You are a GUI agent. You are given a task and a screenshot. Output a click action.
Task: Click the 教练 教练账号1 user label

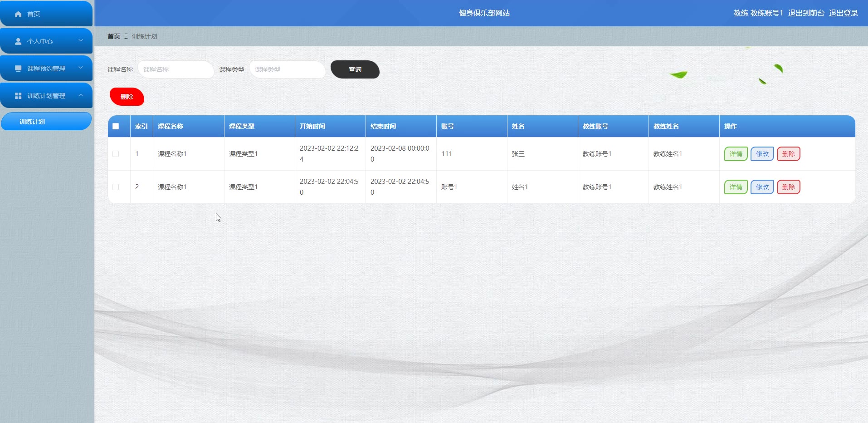pos(758,13)
